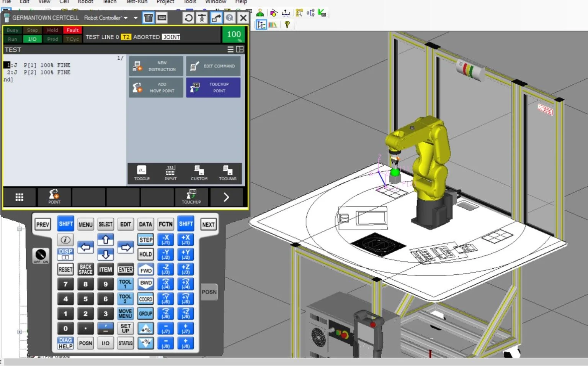Click the right blue SHIFT key
This screenshot has height=366, width=588.
point(186,224)
